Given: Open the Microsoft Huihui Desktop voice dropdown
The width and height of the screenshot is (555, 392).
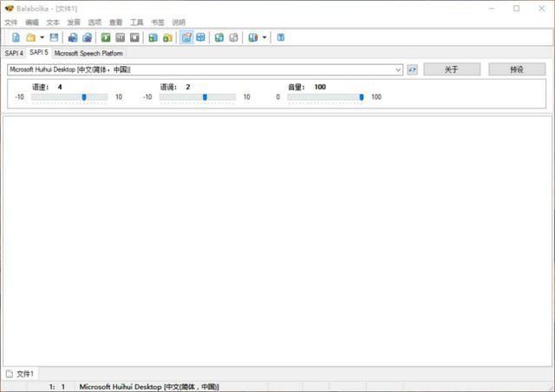Looking at the screenshot, I should [205, 69].
